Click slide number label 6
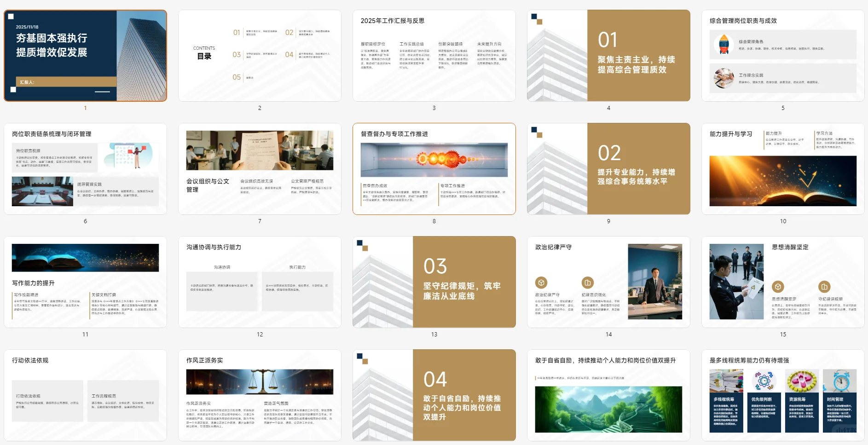Image resolution: width=868 pixels, height=445 pixels. click(85, 221)
